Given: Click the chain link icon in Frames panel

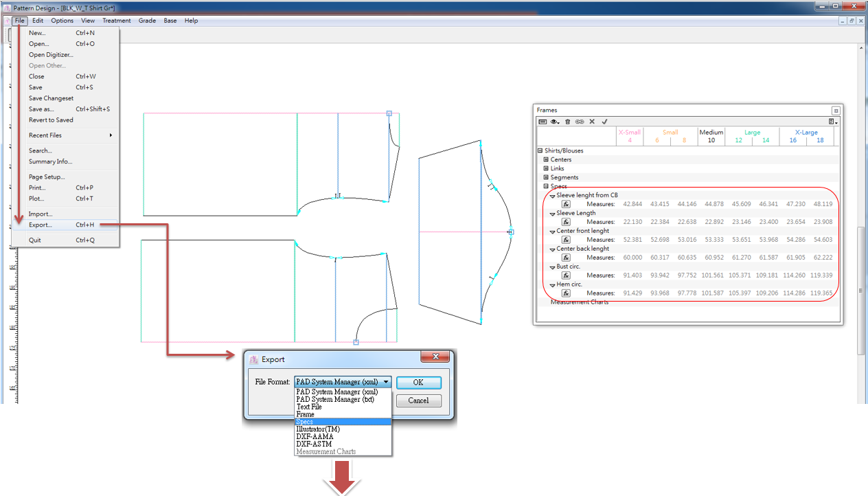Looking at the screenshot, I should 580,122.
